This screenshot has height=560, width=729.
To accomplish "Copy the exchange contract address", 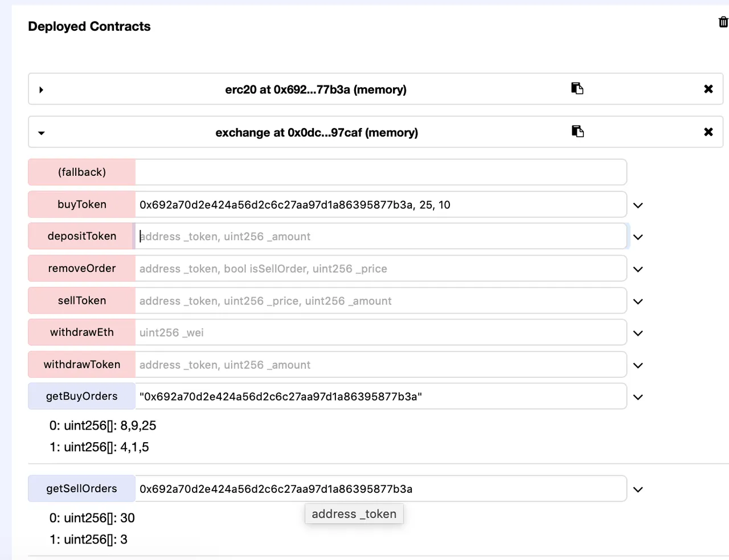I will pyautogui.click(x=578, y=131).
